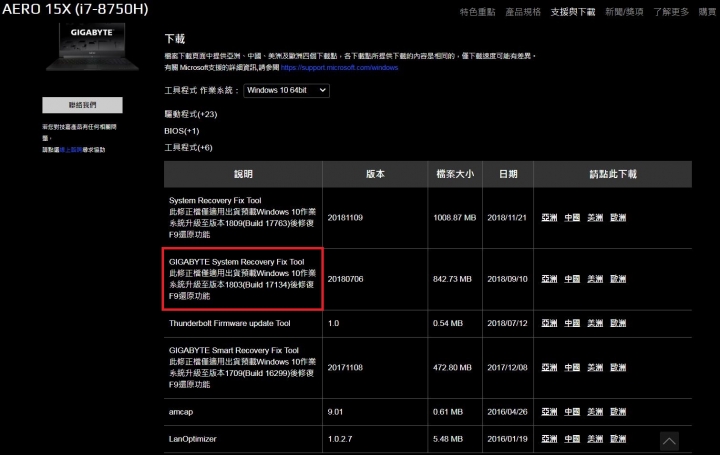
Task: Open the Windows 10 64bit OS dropdown
Action: (286, 90)
